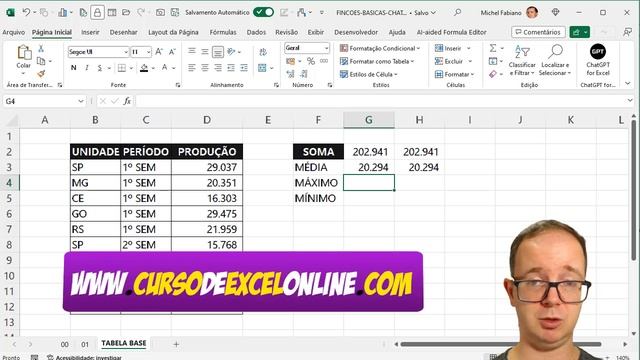Switch to the Dados ribbon tab
Image resolution: width=640 pixels, height=360 pixels.
point(256,32)
